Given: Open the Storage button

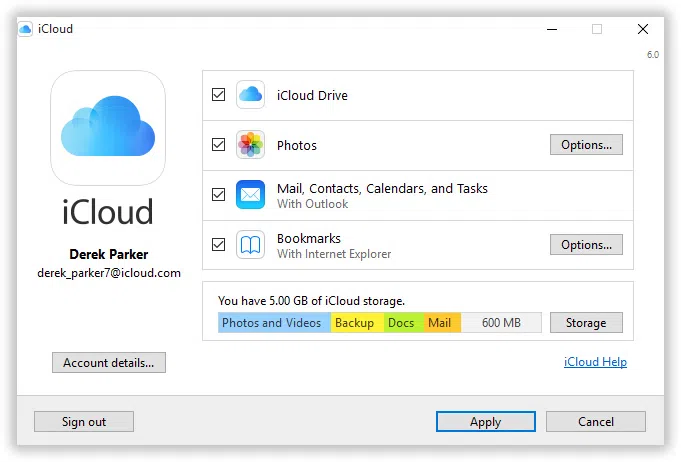Looking at the screenshot, I should (586, 323).
